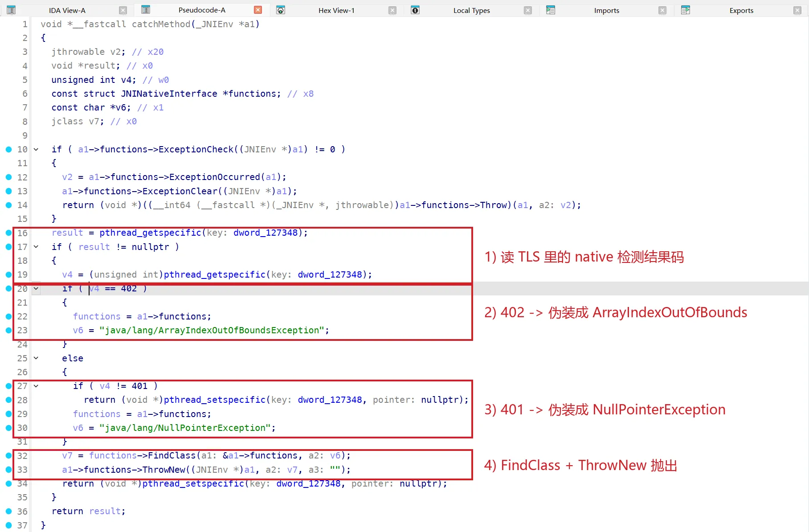This screenshot has width=809, height=532.
Task: Click the Exports tab icon
Action: click(x=686, y=10)
